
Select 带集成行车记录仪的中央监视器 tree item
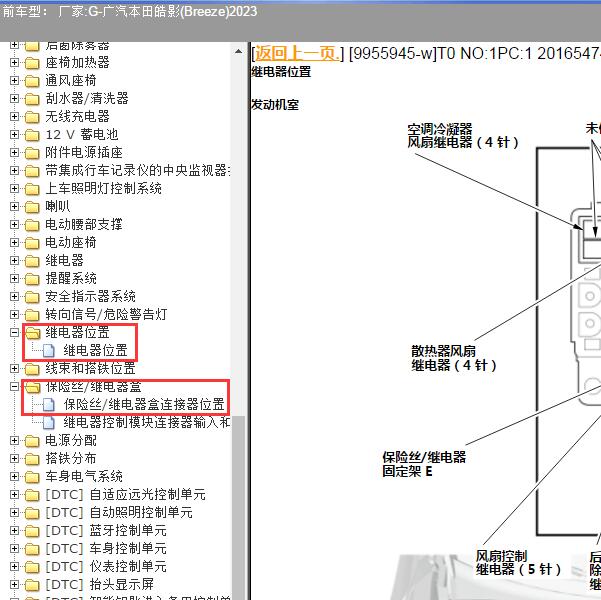click(138, 170)
